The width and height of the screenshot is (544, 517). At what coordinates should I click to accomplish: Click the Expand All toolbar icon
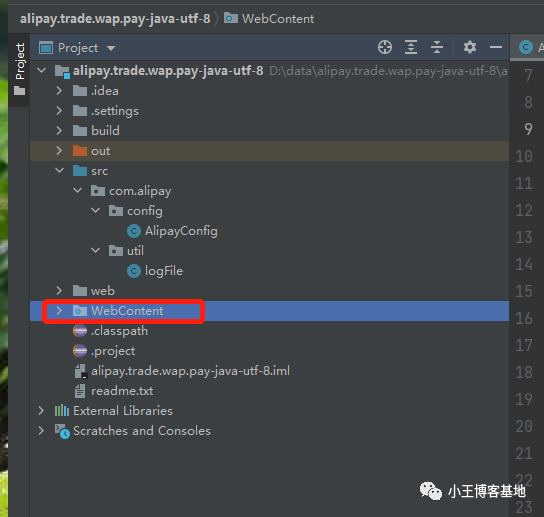tap(411, 47)
